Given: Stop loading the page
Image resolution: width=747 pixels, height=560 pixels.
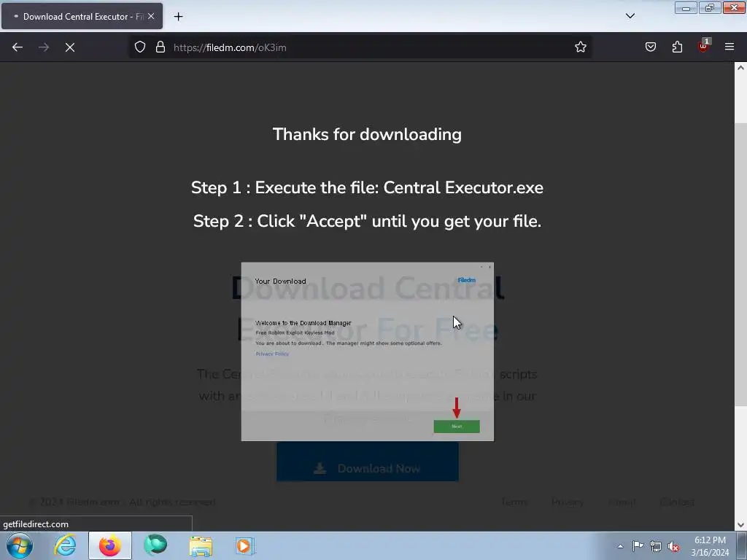Looking at the screenshot, I should click(70, 47).
